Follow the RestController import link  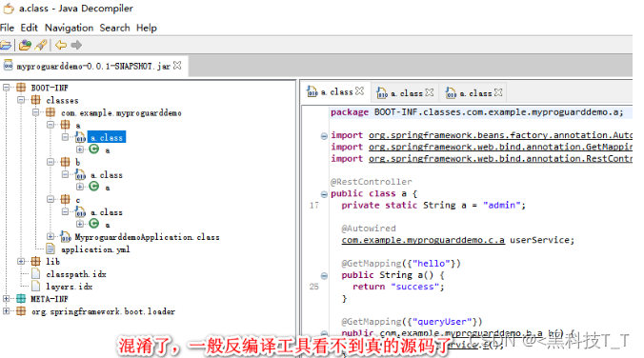point(500,158)
